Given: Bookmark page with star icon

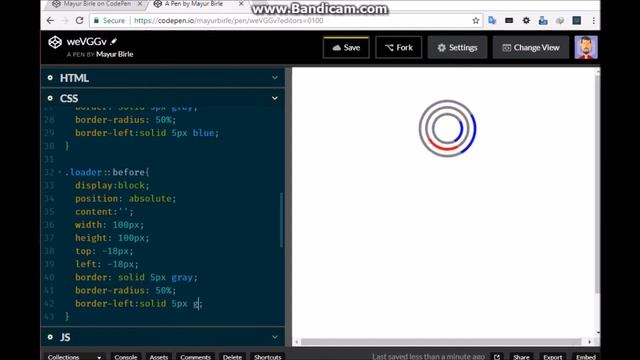Looking at the screenshot, I should pos(476,20).
